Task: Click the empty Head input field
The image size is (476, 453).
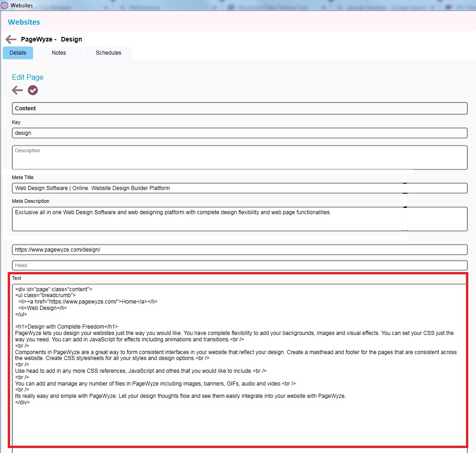Action: click(239, 266)
